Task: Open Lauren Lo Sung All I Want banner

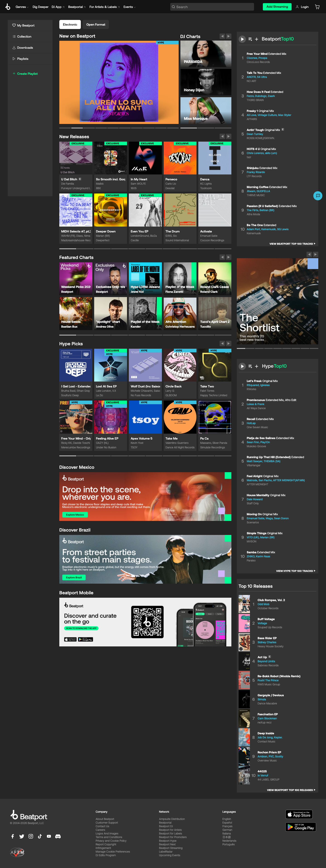Action: (119, 82)
